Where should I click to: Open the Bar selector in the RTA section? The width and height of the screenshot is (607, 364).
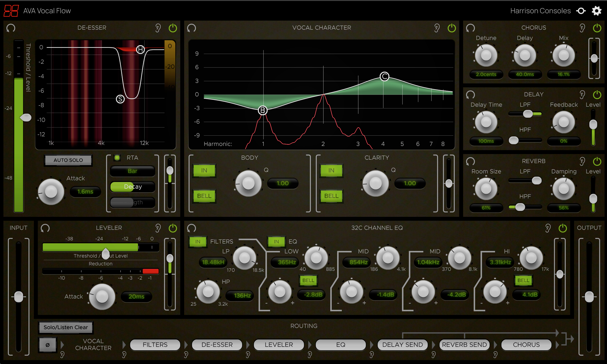click(133, 171)
